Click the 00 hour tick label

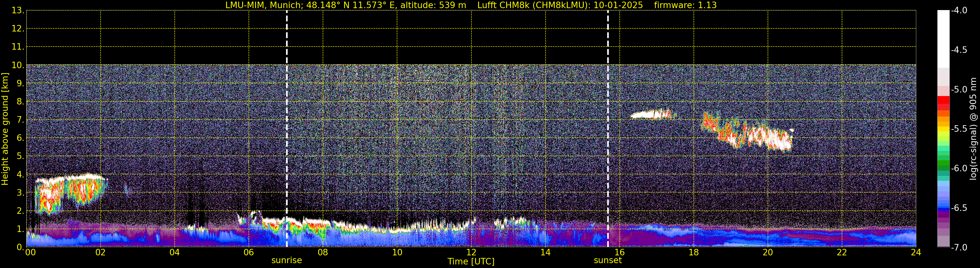click(x=31, y=252)
